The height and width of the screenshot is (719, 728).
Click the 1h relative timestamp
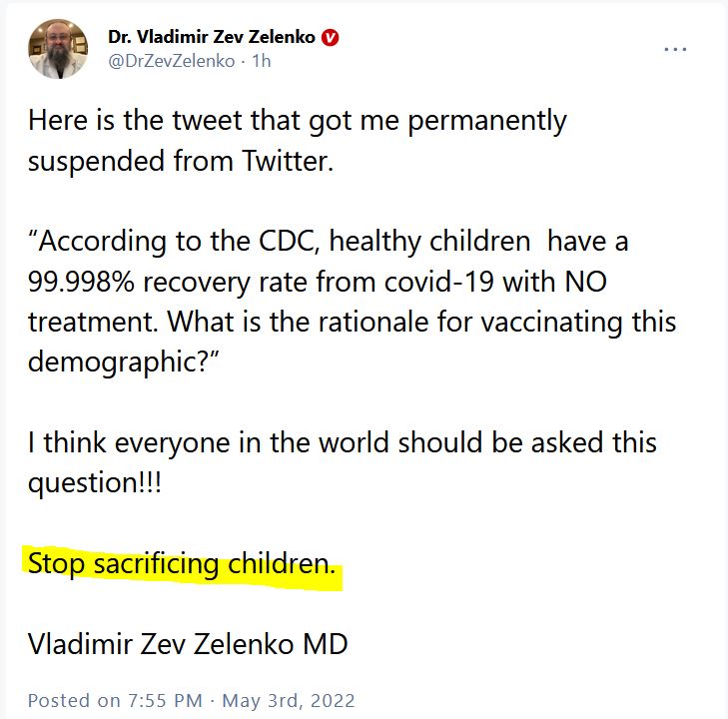[262, 61]
